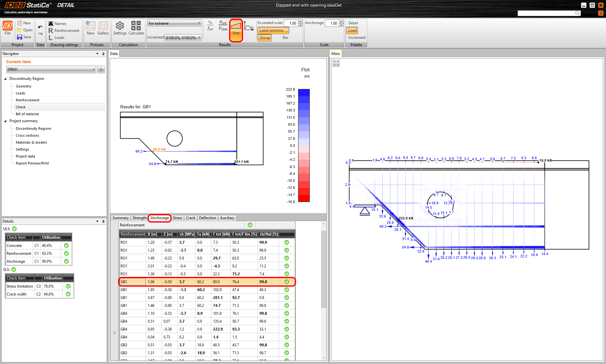Switch to the Crack tab
Image resolution: width=606 pixels, height=364 pixels.
coord(190,218)
